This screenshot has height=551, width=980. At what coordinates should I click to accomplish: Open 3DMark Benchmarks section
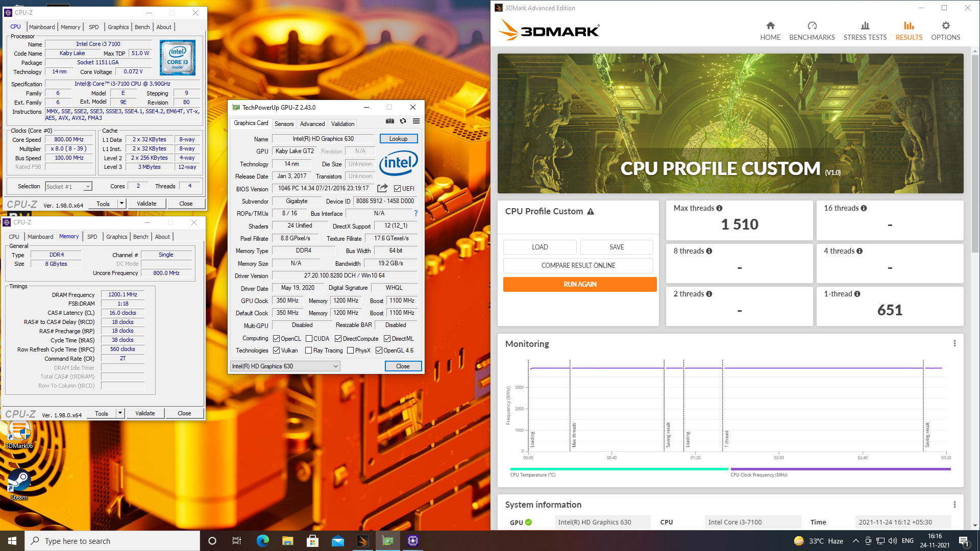point(812,31)
